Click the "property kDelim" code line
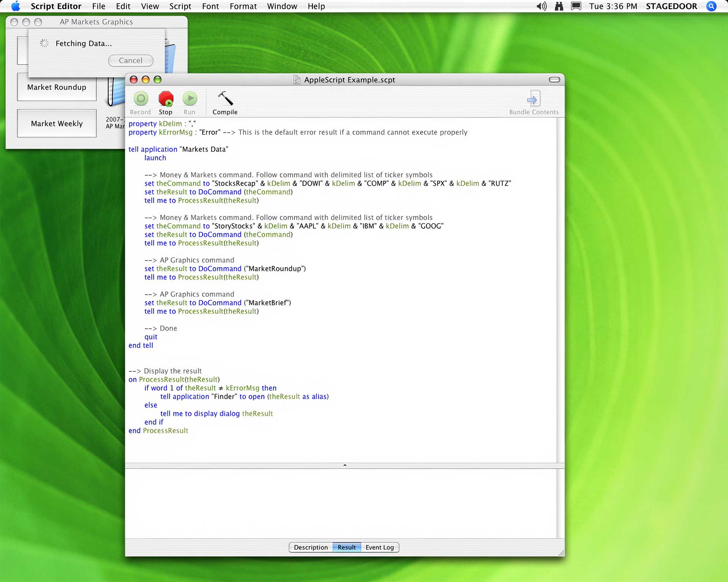728x582 pixels. (162, 124)
